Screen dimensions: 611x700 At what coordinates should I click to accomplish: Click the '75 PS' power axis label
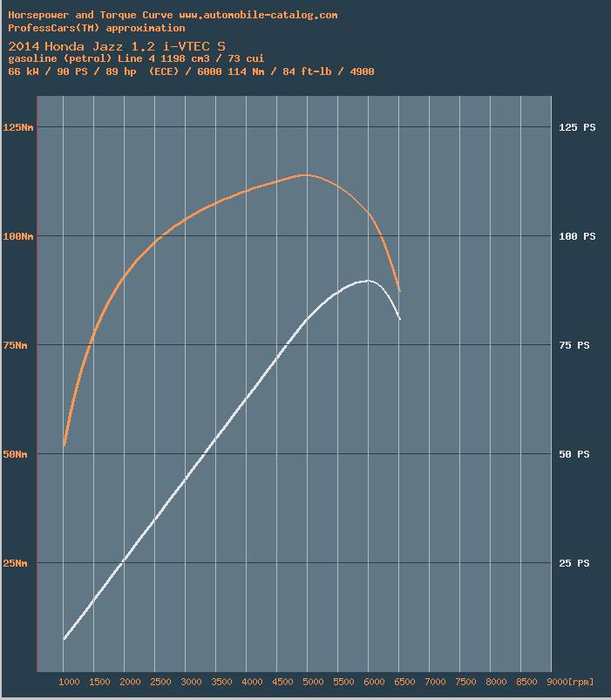click(x=574, y=345)
